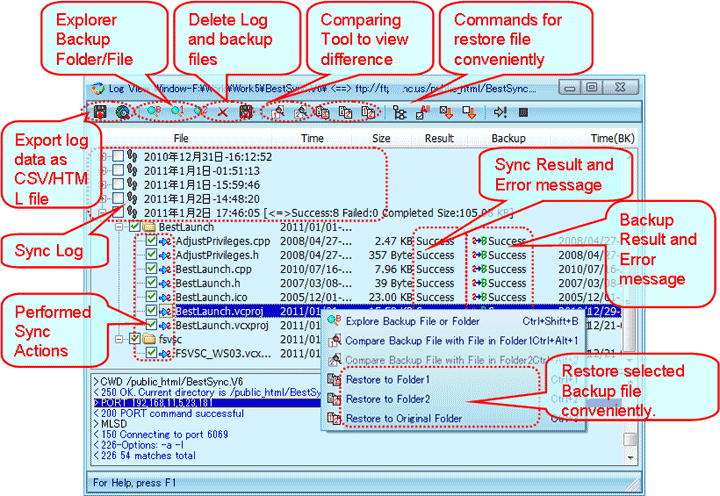Select log line '226 54 matches total'
This screenshot has width=720, height=496.
145,456
